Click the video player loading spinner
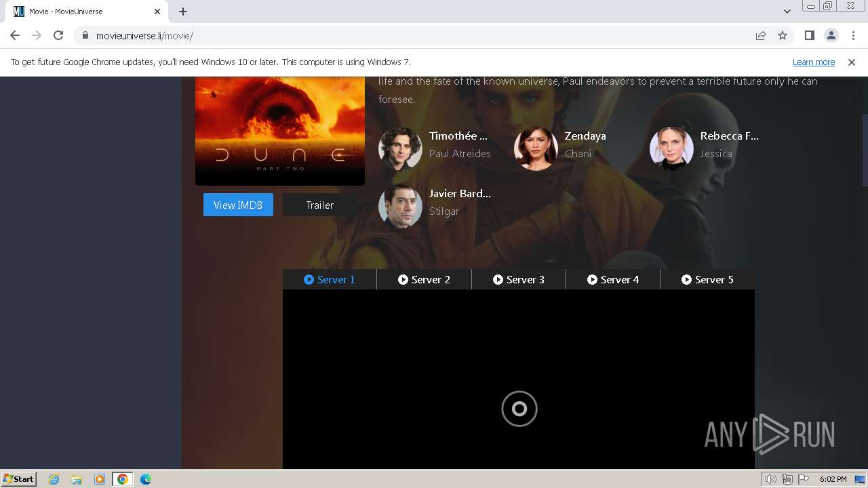This screenshot has width=868, height=488. 519,409
